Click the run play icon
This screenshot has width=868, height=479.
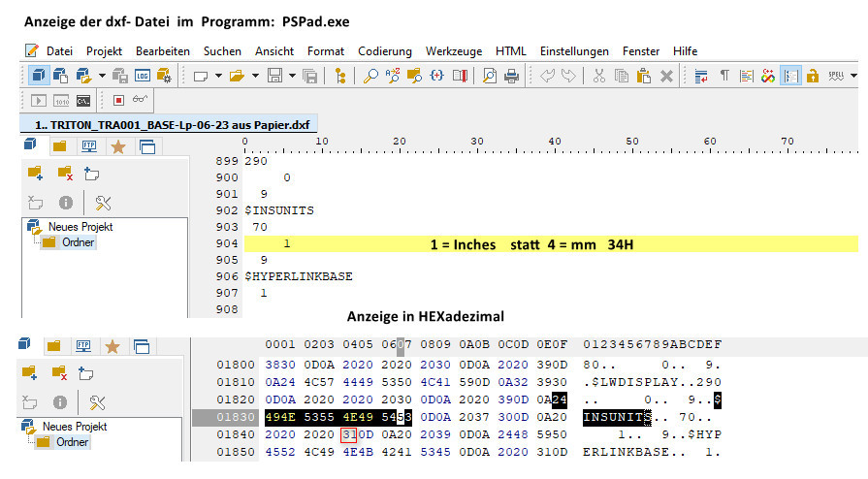[39, 101]
